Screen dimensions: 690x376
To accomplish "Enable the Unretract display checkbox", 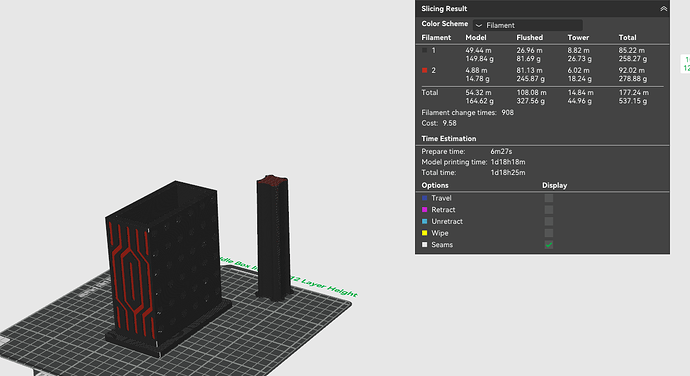I will tap(549, 221).
